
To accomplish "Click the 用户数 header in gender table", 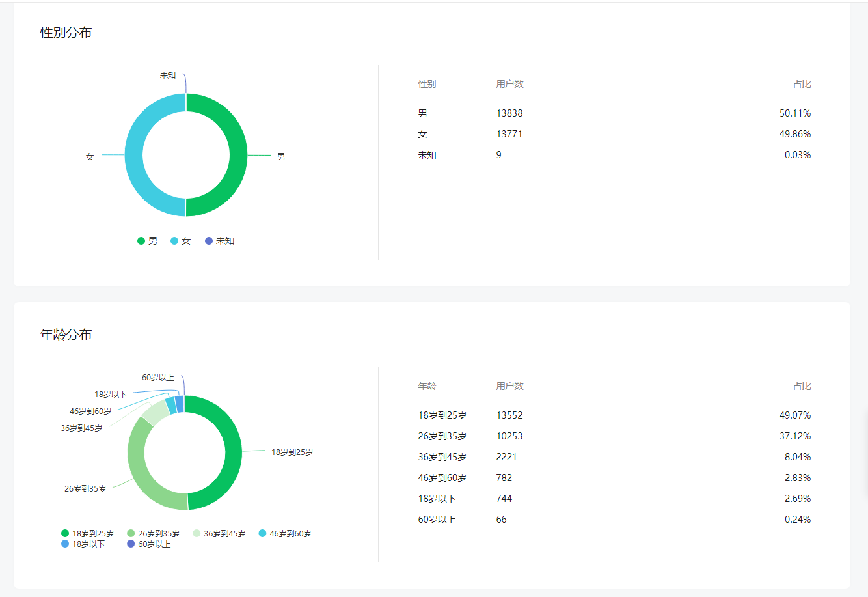I will tap(509, 85).
